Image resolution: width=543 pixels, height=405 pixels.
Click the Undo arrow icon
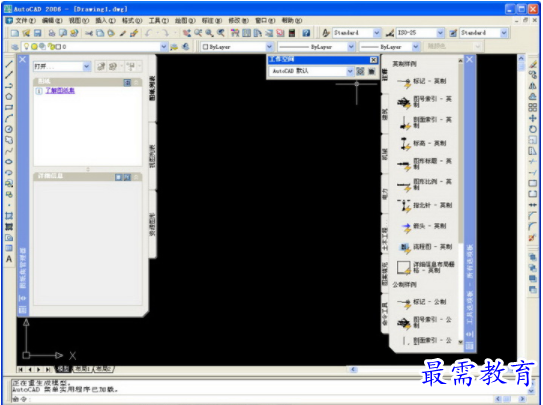149,33
